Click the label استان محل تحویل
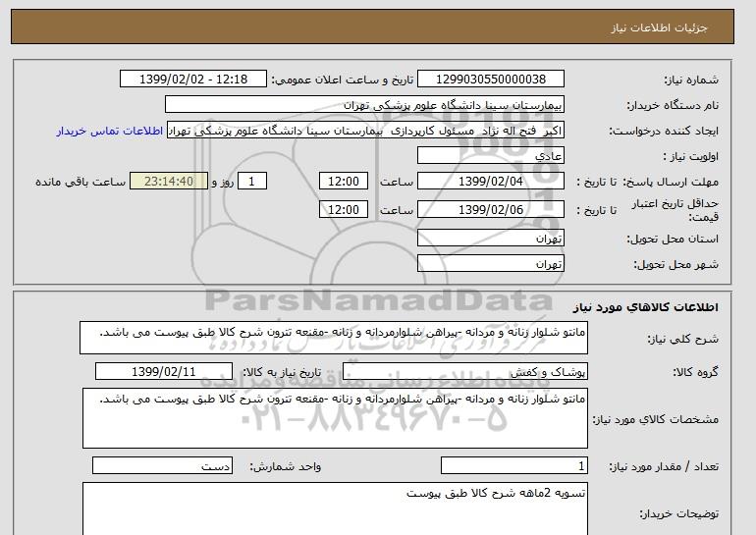The width and height of the screenshot is (756, 535). pos(673,239)
